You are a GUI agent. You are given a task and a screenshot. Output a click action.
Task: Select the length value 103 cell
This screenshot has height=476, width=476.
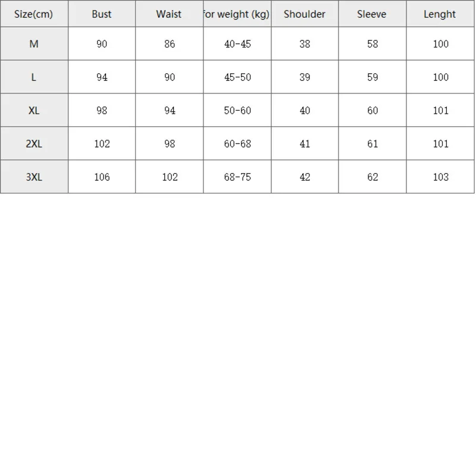pos(440,177)
